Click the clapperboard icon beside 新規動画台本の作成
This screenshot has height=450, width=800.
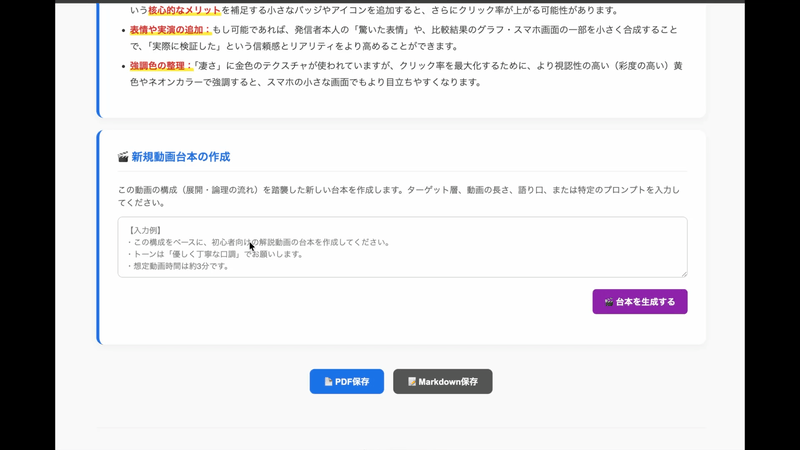pos(123,157)
